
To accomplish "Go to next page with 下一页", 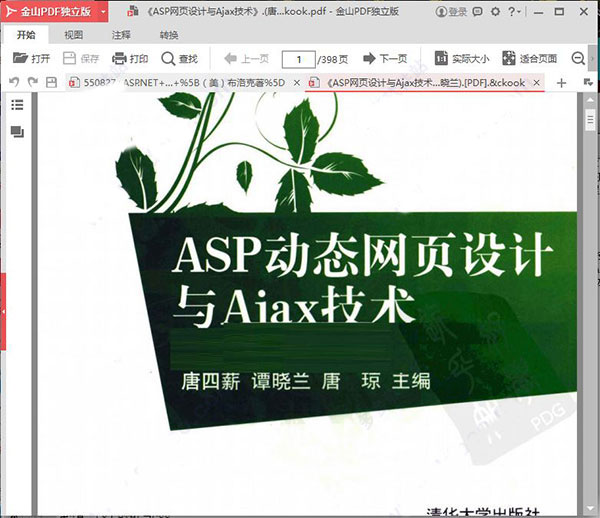I will (385, 59).
